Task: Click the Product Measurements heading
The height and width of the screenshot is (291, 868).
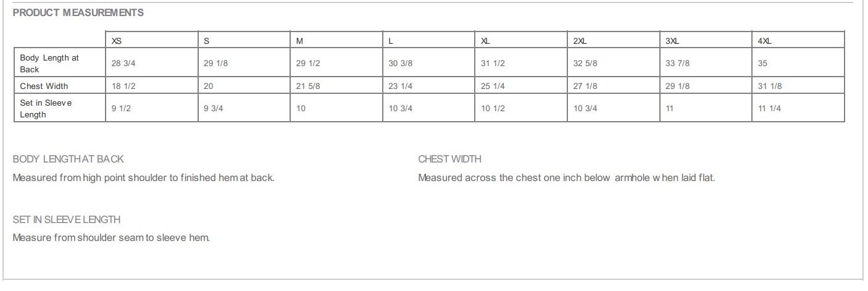Action: tap(78, 13)
